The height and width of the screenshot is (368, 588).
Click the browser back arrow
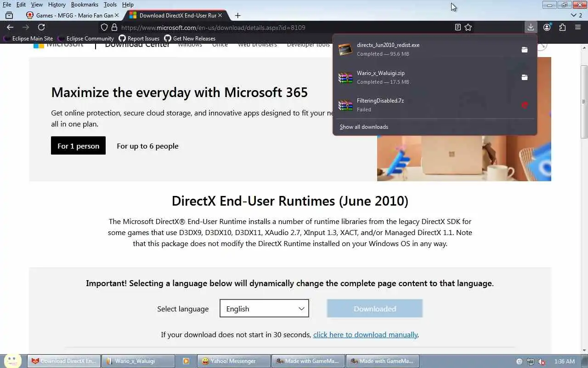(x=10, y=27)
